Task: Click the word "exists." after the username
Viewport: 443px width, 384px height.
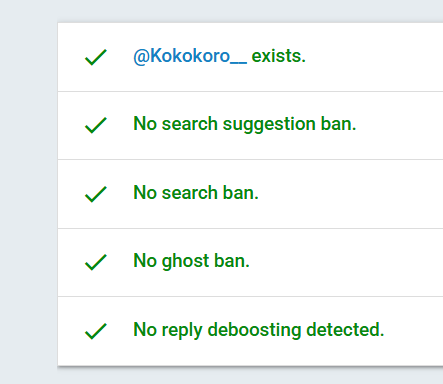Action: [278, 56]
